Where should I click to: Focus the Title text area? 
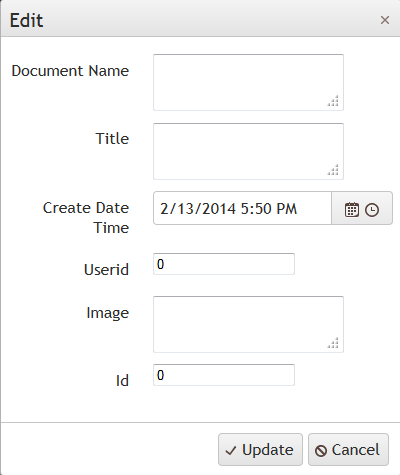(248, 151)
